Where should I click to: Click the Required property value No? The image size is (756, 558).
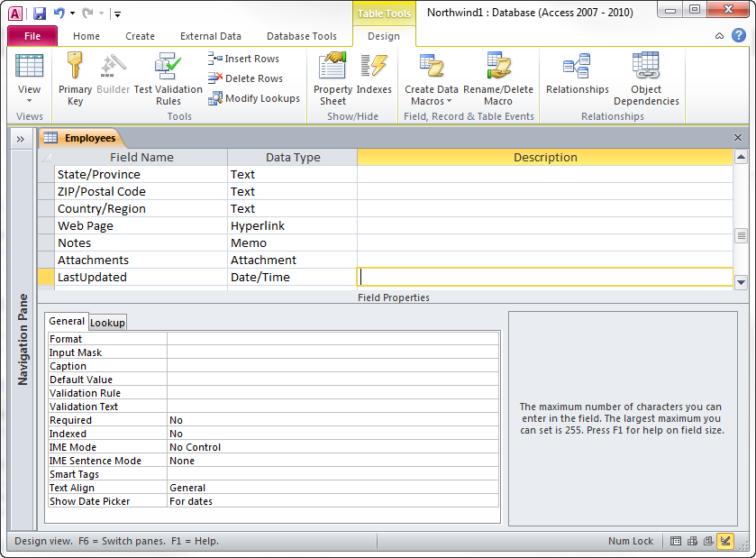coord(332,420)
